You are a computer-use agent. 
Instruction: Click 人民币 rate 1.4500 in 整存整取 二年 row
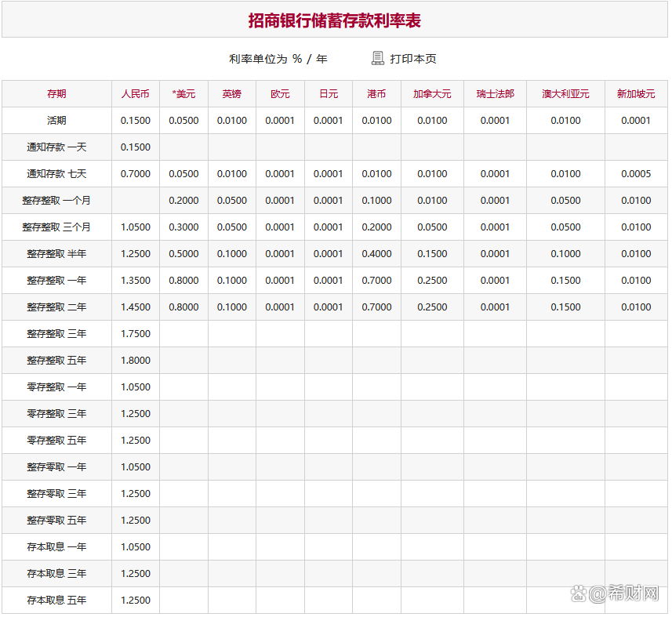pyautogui.click(x=136, y=307)
